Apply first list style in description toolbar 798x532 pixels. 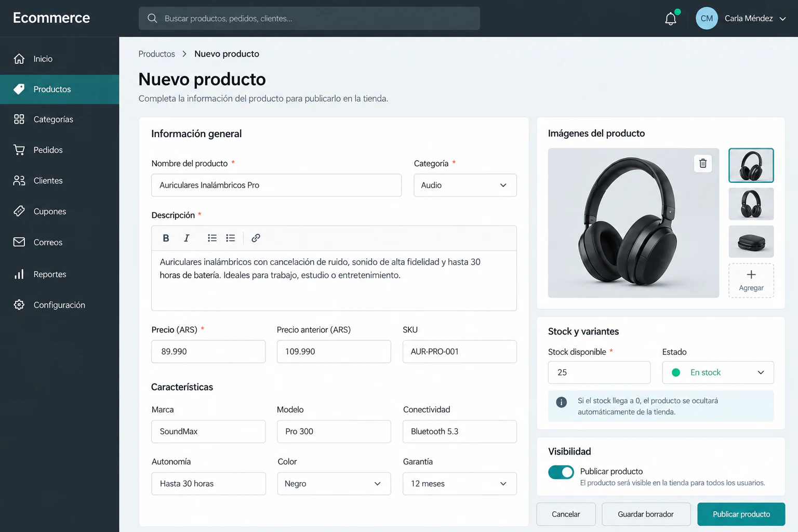[212, 238]
